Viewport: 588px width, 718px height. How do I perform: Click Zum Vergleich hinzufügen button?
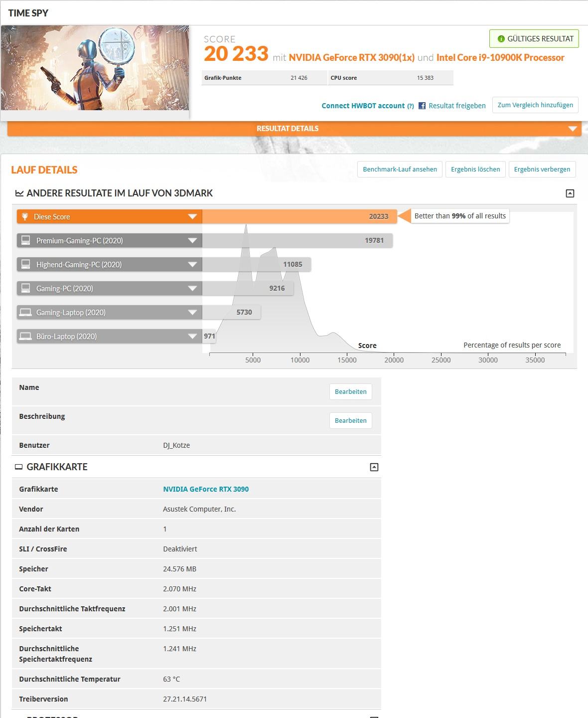click(535, 105)
